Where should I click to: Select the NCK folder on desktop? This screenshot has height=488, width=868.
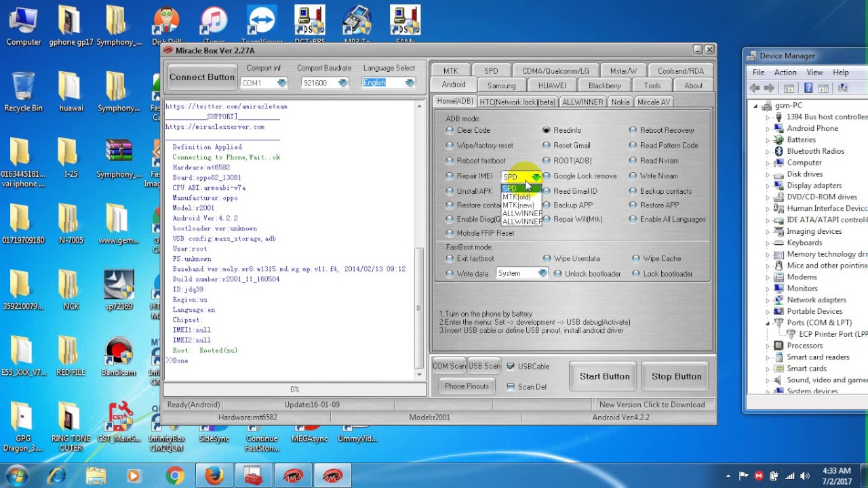(x=71, y=290)
